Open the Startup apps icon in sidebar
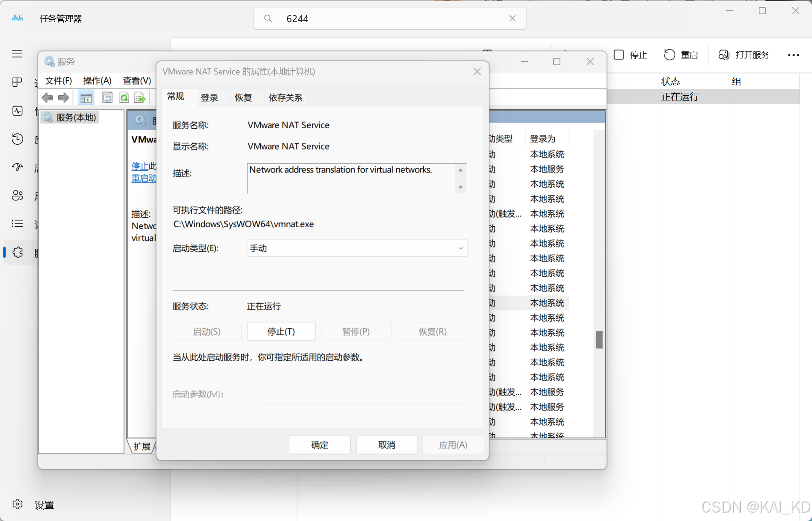Screen dimensions: 812x521 pyautogui.click(x=17, y=167)
